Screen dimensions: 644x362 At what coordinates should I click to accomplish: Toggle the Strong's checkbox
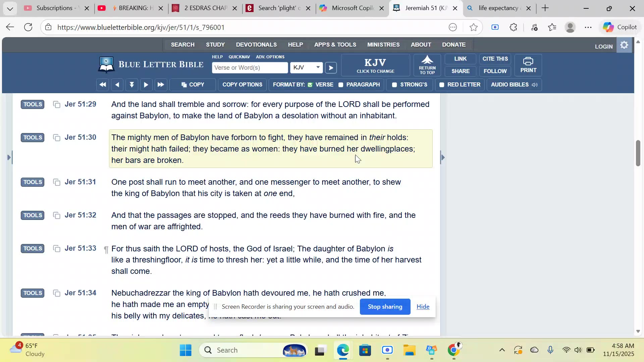coord(394,85)
